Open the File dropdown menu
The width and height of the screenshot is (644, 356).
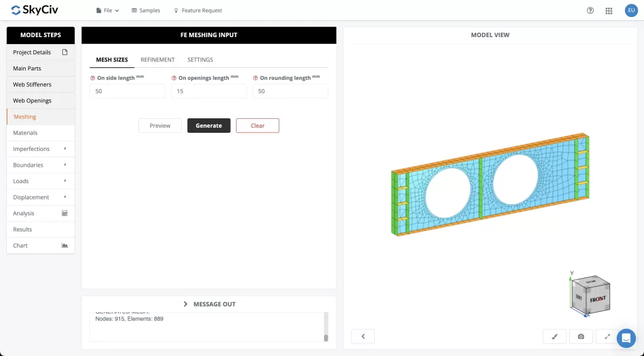tap(108, 11)
